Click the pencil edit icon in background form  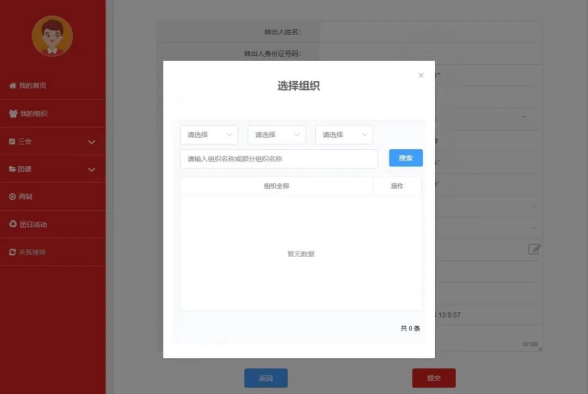click(x=534, y=249)
